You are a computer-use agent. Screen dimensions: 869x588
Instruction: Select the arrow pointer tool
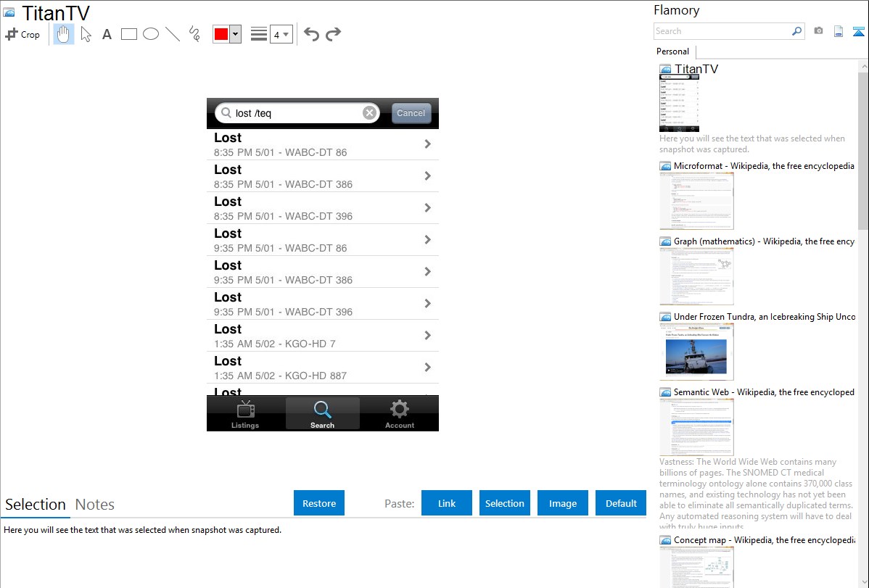pyautogui.click(x=86, y=34)
